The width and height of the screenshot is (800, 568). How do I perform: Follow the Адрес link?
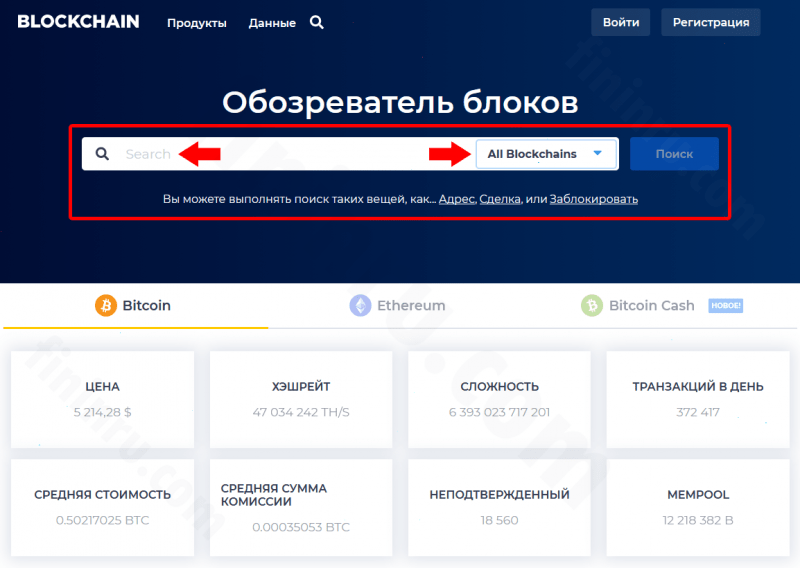(x=457, y=199)
